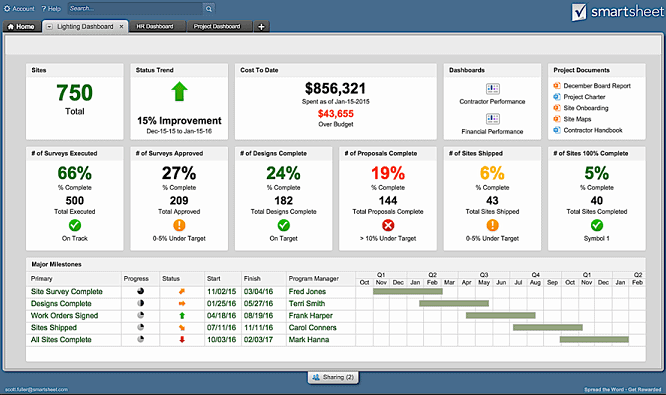This screenshot has height=395, width=666.
Task: Open Contractor Performance link
Action: (492, 102)
